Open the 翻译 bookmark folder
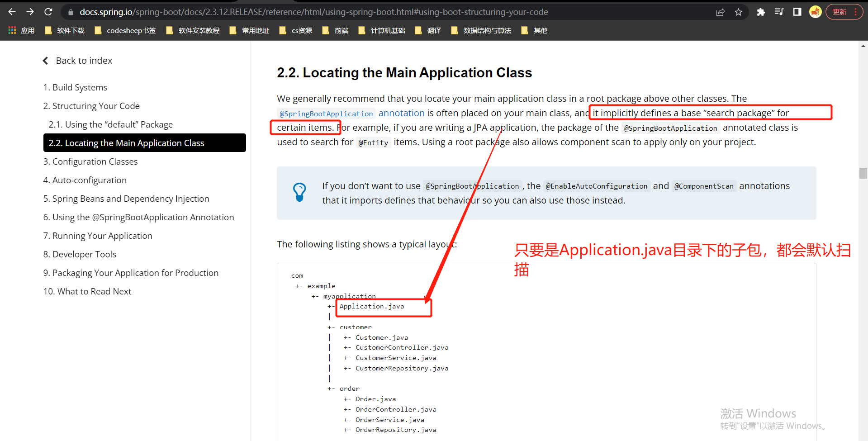This screenshot has width=868, height=441. [428, 30]
